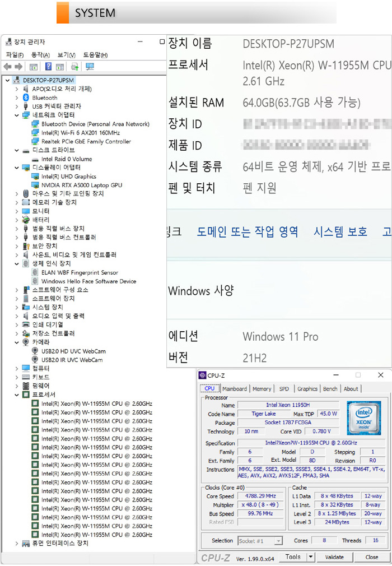The height and width of the screenshot is (566, 392).
Task: Collapse the 카메라 category
Action: coord(17,342)
